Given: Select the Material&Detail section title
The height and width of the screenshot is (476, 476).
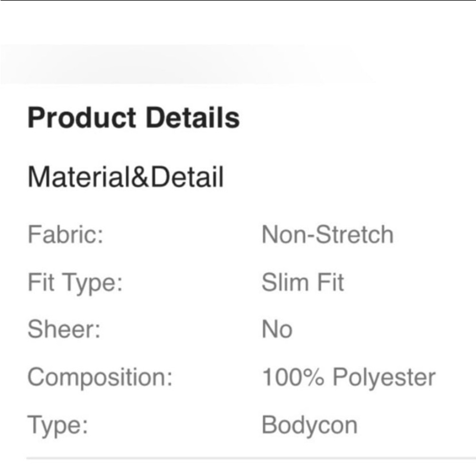Looking at the screenshot, I should (126, 177).
